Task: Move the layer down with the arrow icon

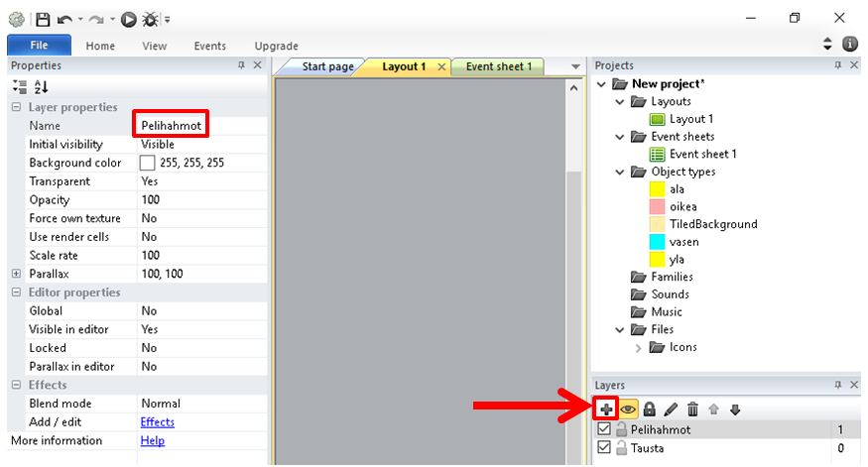Action: [735, 409]
